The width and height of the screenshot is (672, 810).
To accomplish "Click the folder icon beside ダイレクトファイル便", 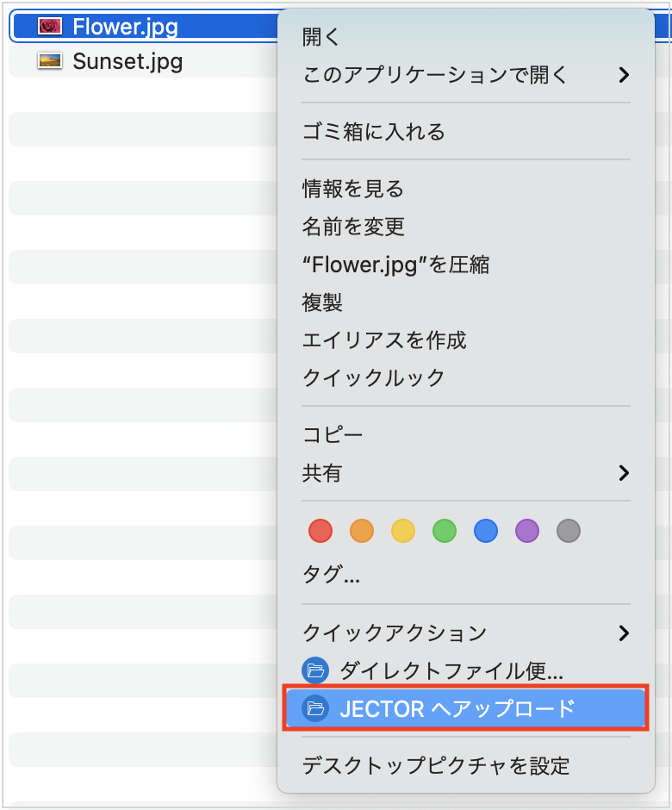I will point(316,670).
